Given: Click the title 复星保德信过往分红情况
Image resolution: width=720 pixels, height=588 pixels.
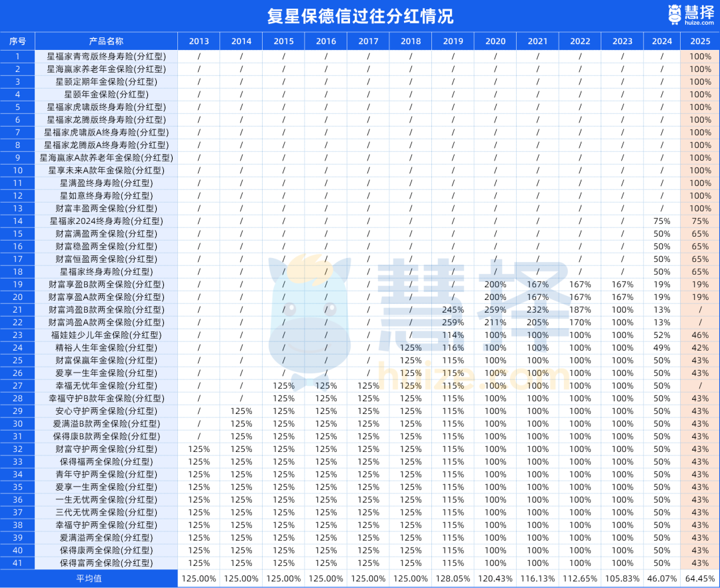Looking at the screenshot, I should tap(360, 16).
